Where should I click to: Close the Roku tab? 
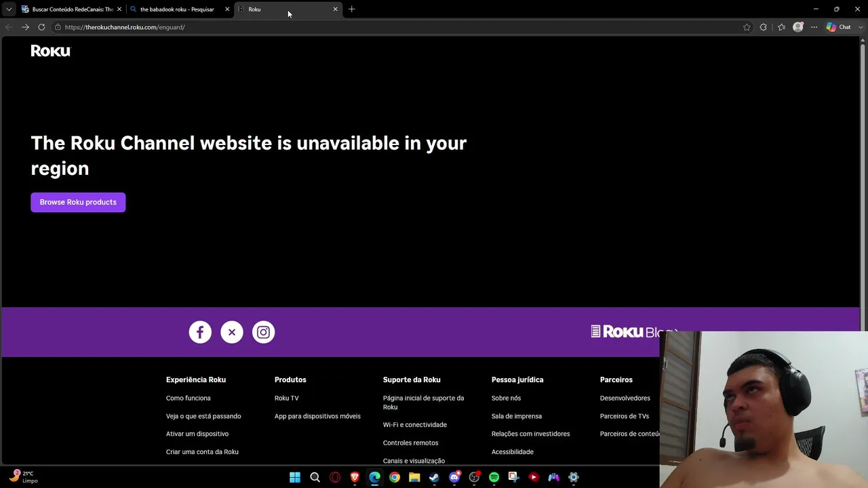(x=335, y=9)
